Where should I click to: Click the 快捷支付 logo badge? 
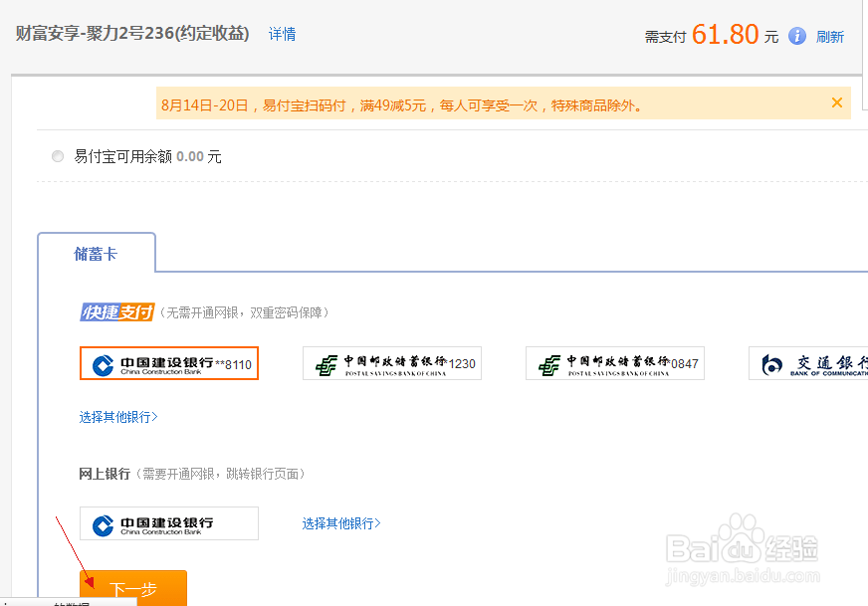pos(116,312)
